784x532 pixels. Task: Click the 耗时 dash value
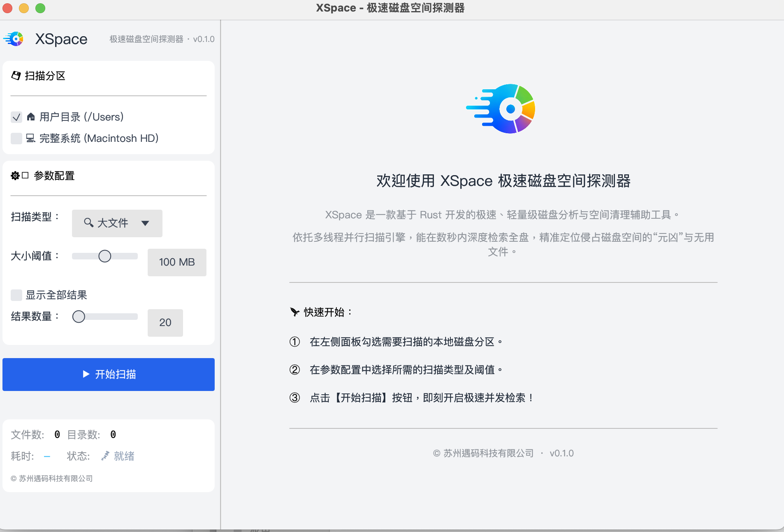click(47, 456)
